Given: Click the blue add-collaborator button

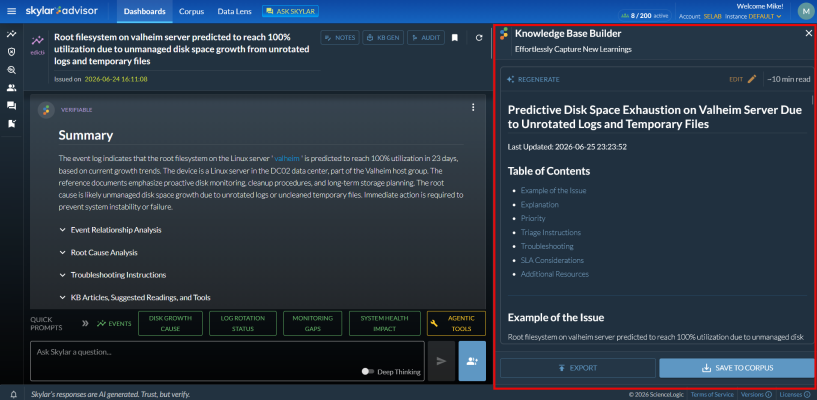Looking at the screenshot, I should pos(473,361).
